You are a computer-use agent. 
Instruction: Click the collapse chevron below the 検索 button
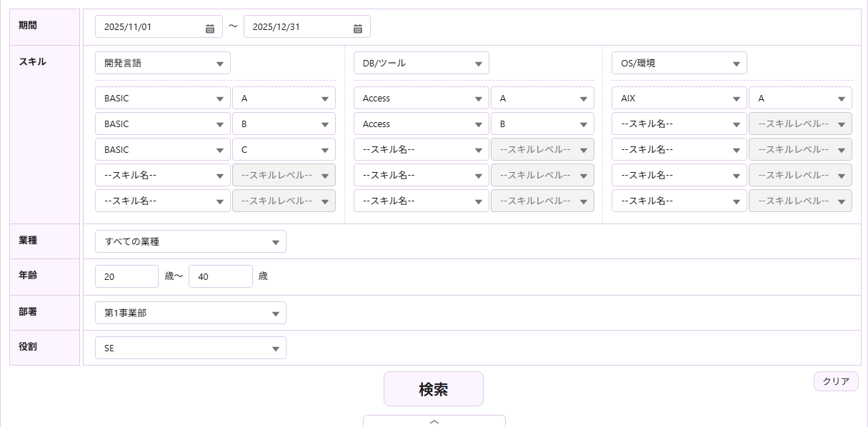coord(434,421)
